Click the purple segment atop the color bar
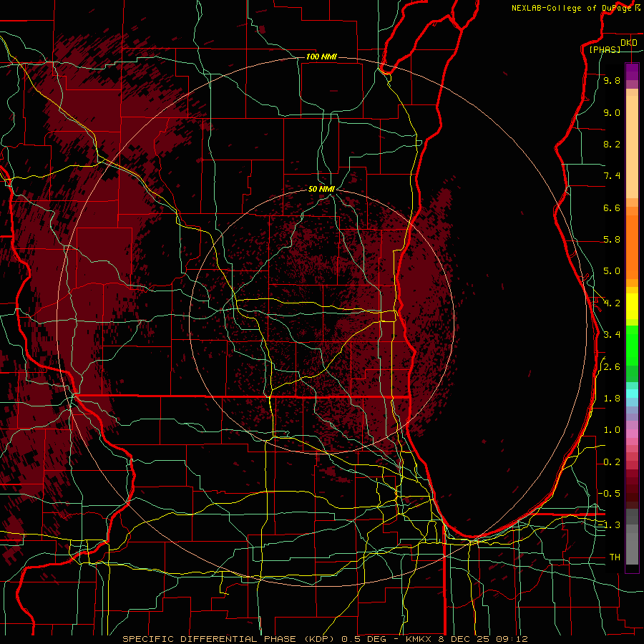644x644 pixels. click(x=632, y=72)
